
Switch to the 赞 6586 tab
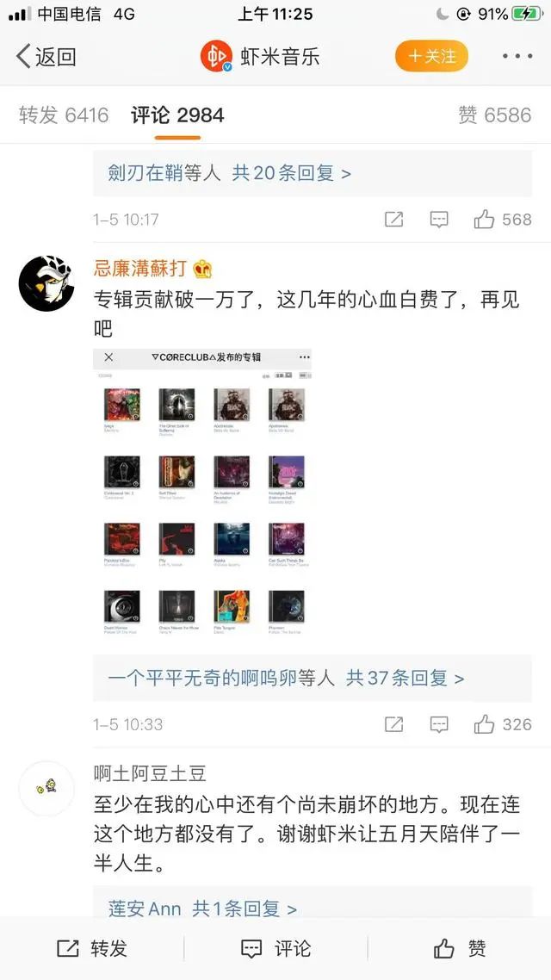point(495,115)
